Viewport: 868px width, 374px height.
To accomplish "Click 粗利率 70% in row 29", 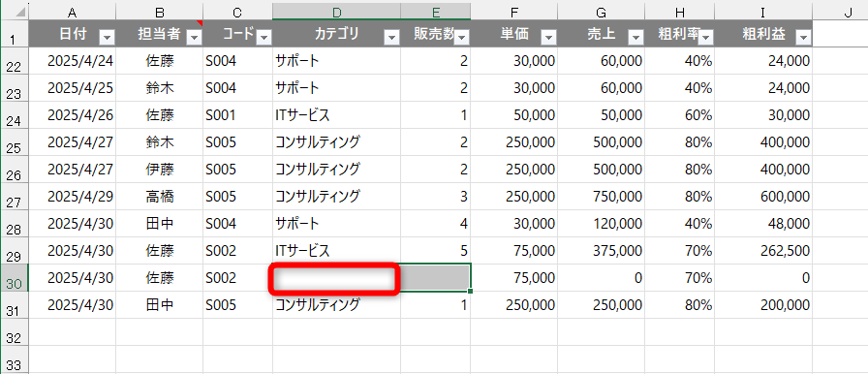I will tap(697, 251).
